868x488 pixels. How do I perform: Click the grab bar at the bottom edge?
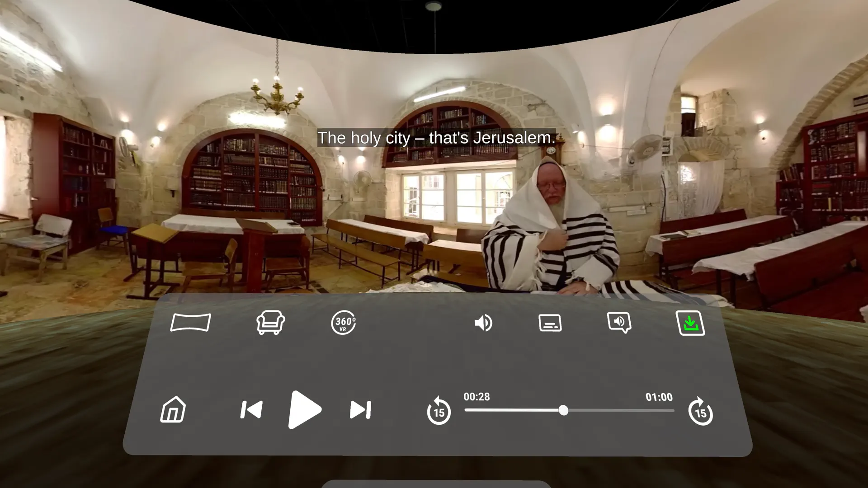(436, 484)
